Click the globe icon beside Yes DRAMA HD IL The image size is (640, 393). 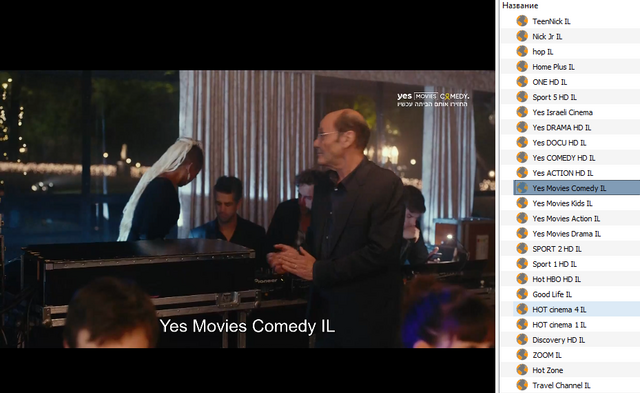[x=522, y=127]
